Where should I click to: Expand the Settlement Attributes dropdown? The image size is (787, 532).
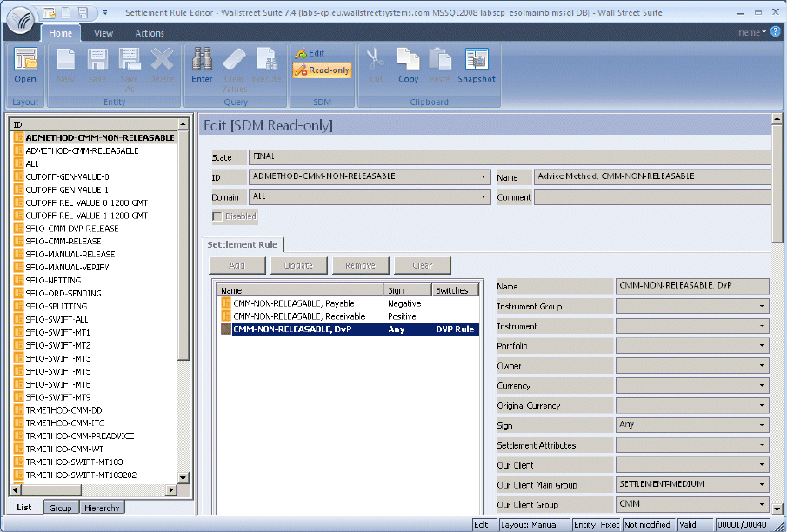tap(762, 445)
